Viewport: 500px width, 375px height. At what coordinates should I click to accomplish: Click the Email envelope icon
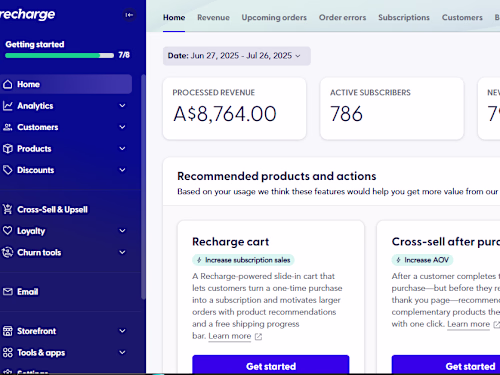coord(8,292)
